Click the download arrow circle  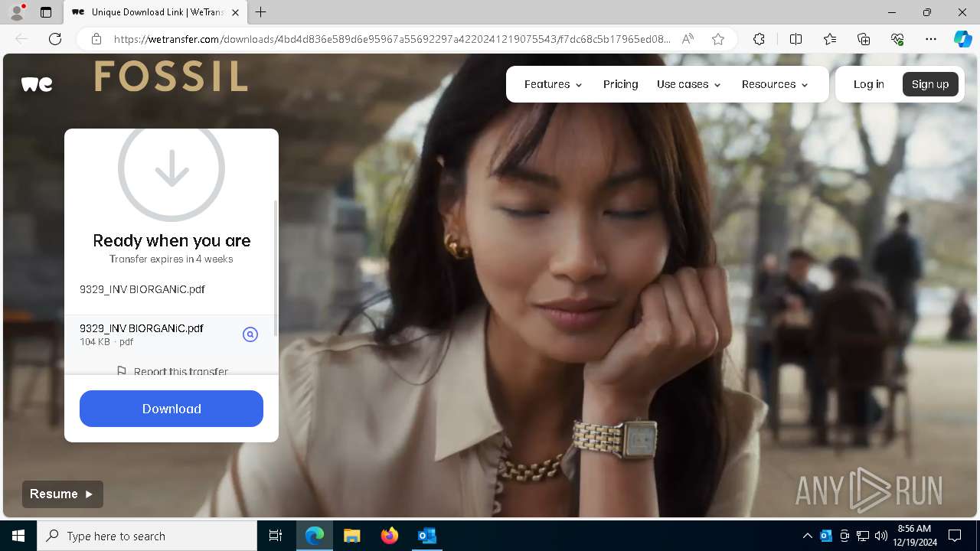(171, 168)
